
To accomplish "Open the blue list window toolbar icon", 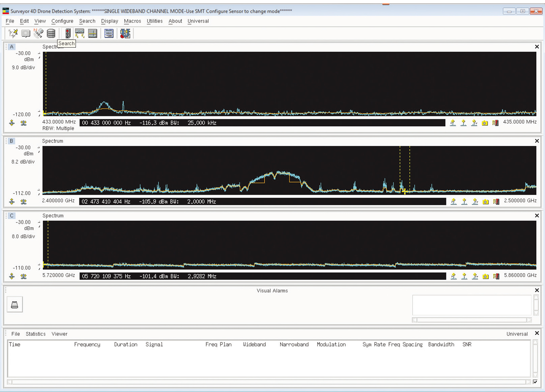I will pos(109,33).
